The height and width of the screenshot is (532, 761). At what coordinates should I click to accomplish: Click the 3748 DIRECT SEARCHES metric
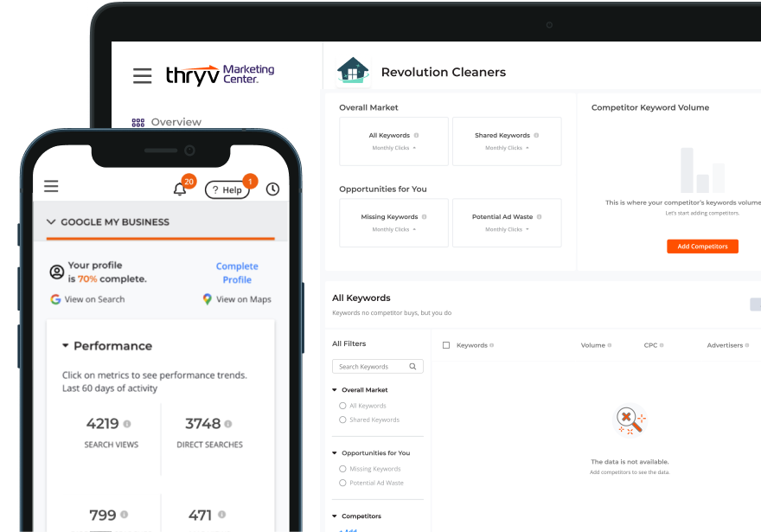point(209,432)
